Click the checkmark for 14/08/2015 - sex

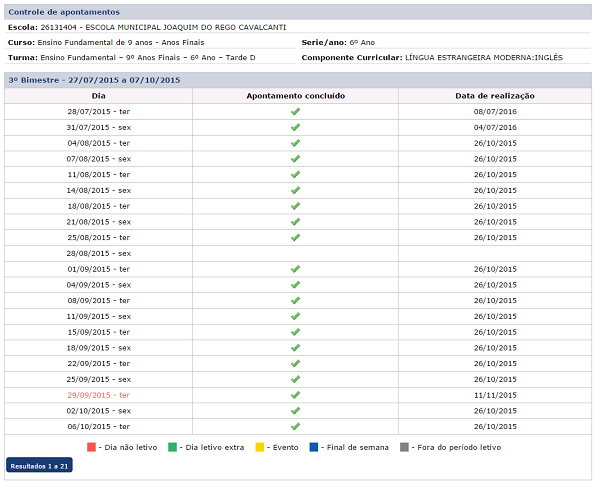point(295,190)
